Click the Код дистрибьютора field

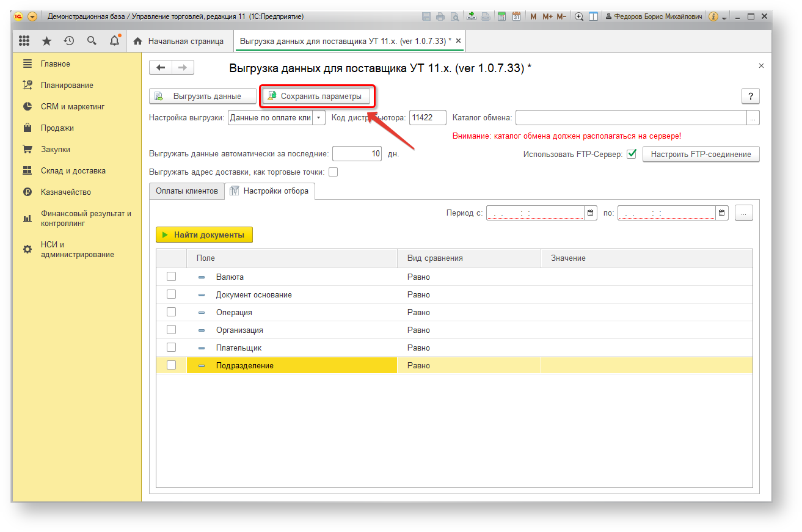point(428,118)
